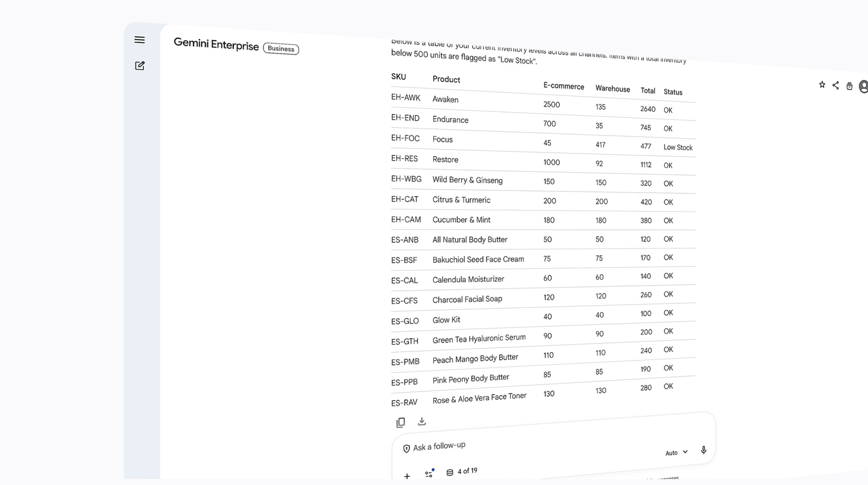Click product name Restore
Image resolution: width=868 pixels, height=485 pixels.
coord(445,160)
